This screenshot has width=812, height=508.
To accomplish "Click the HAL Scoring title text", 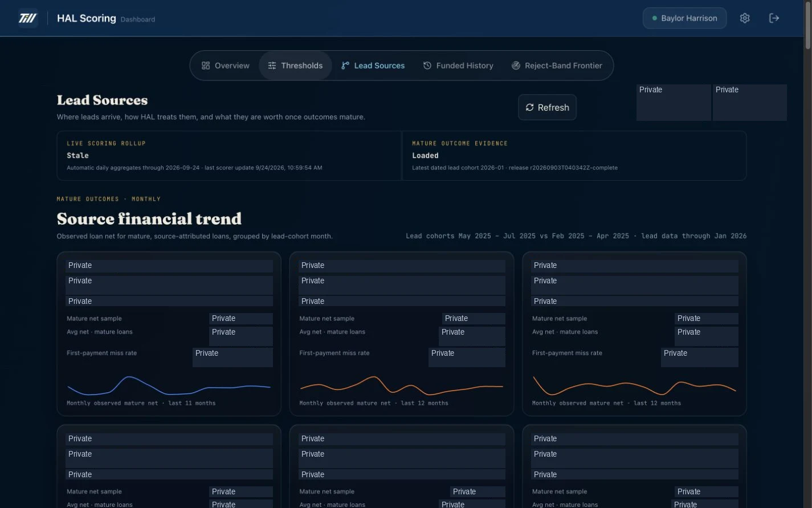I will coord(87,18).
